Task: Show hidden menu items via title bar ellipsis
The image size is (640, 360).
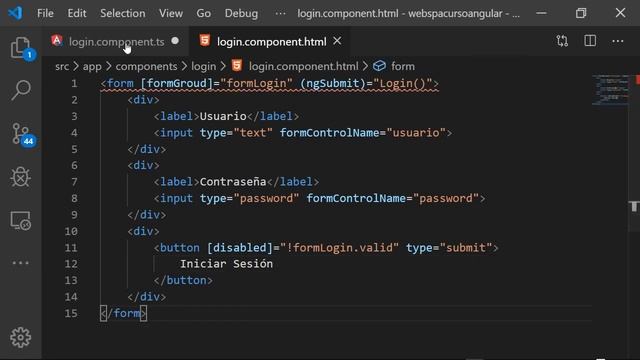Action: pos(280,13)
